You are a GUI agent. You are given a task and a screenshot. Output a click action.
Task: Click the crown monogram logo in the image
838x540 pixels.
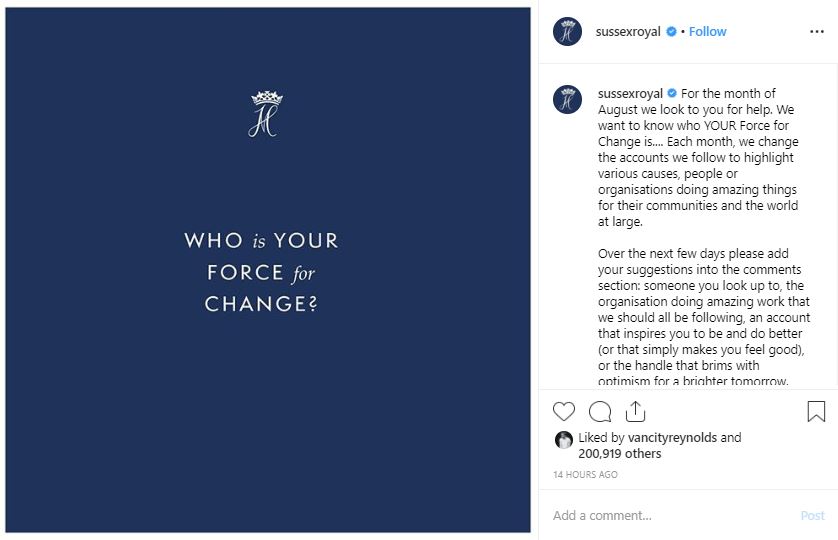[266, 114]
